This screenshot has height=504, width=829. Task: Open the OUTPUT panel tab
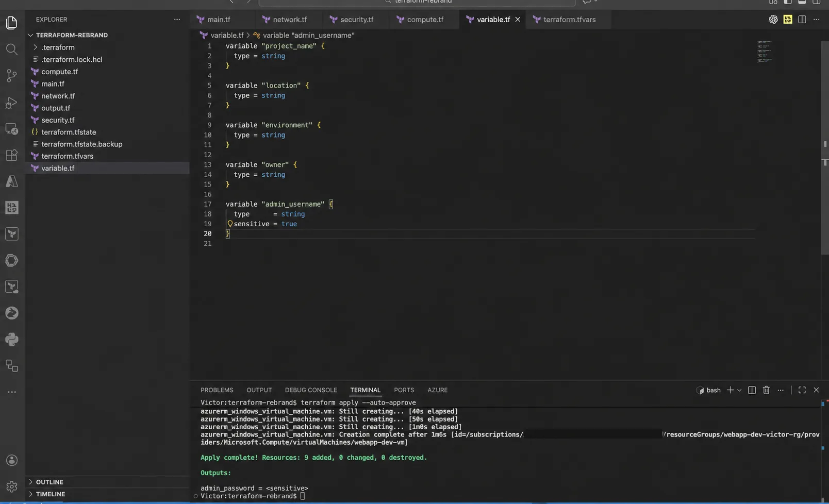[259, 390]
